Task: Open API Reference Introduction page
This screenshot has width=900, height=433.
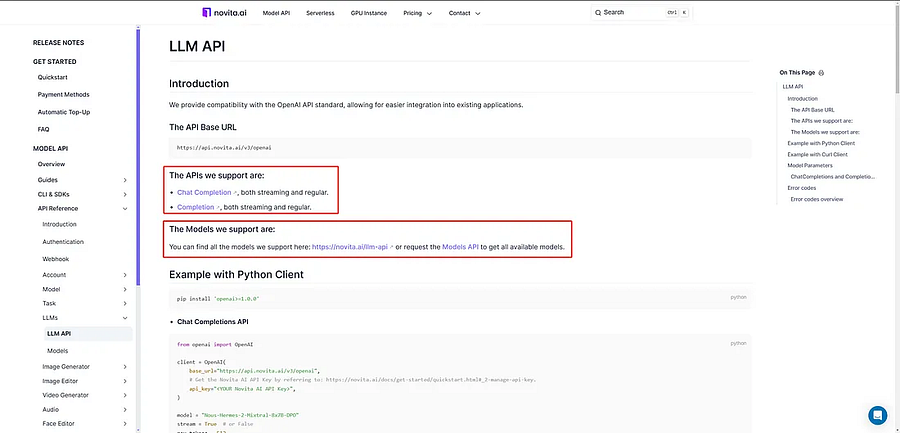Action: coord(59,225)
